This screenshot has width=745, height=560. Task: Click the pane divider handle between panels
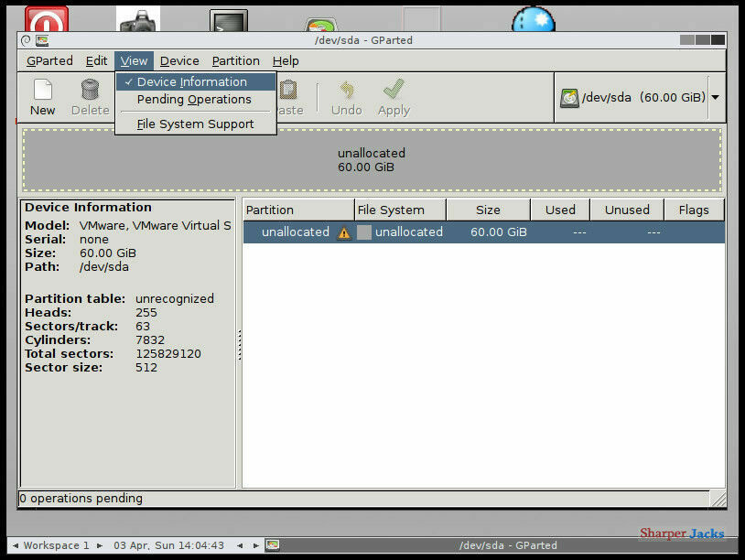240,345
